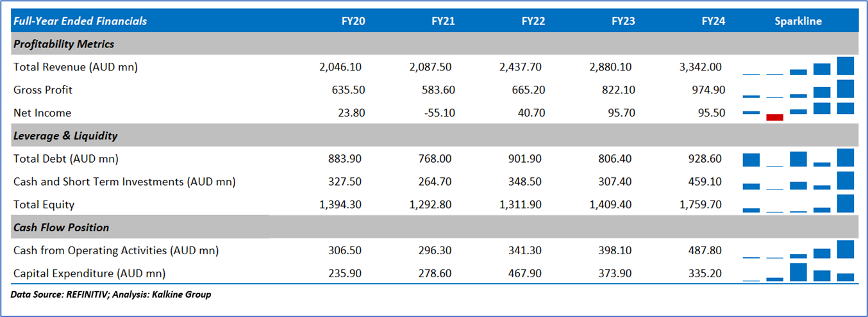Click the Total Equity row label
Viewport: 868px width, 317px height.
coord(44,204)
